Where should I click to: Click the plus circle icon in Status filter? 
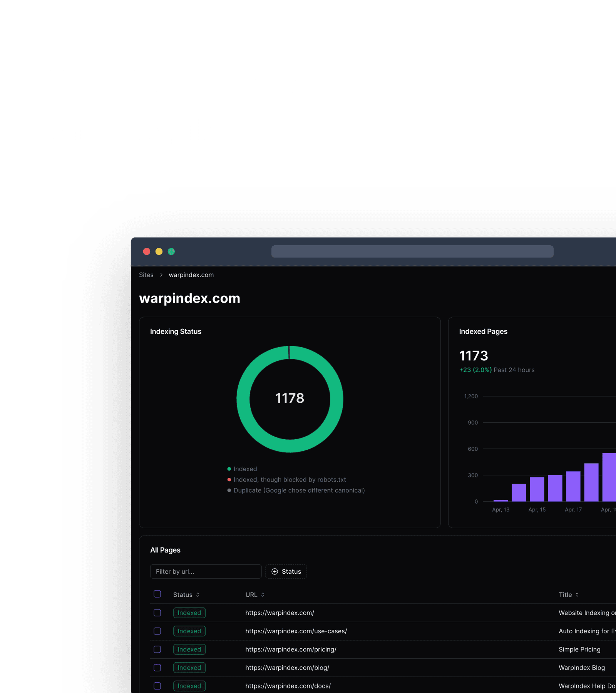(275, 571)
